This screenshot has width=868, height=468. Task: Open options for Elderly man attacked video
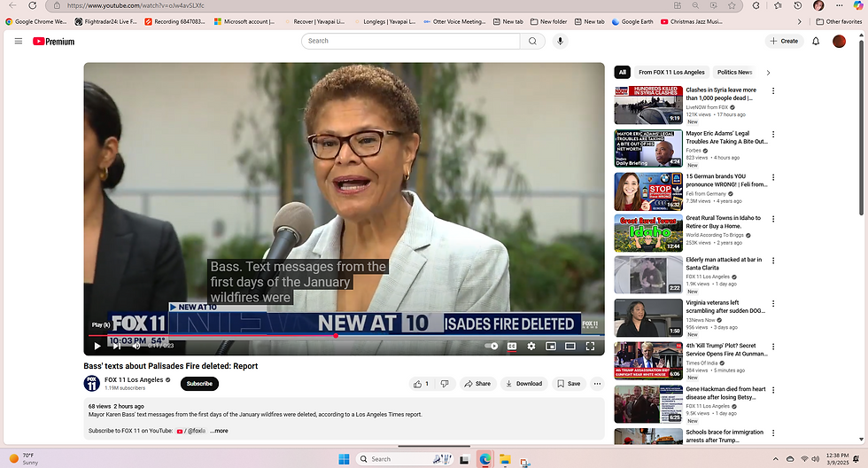pyautogui.click(x=773, y=261)
